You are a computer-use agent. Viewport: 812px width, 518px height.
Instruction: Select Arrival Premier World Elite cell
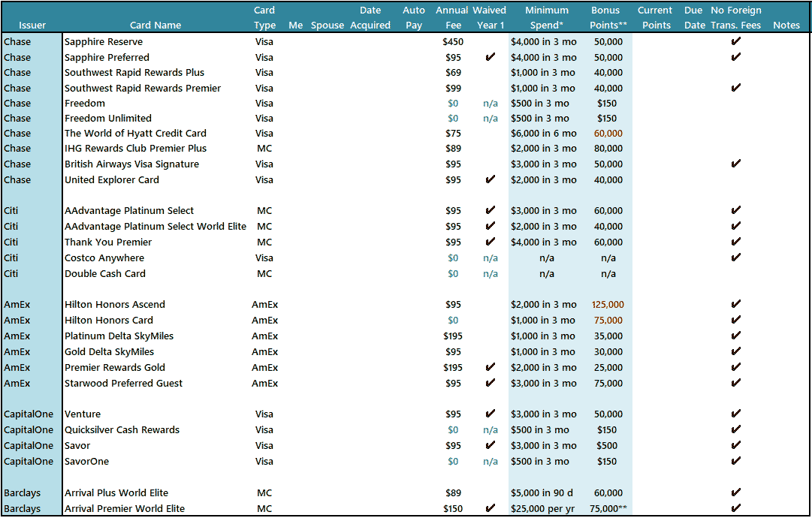125,508
